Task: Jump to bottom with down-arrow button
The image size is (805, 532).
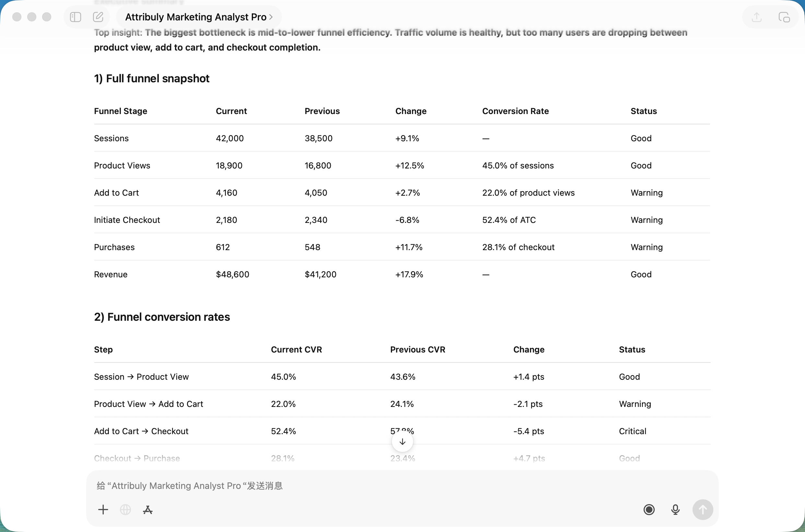Action: pyautogui.click(x=402, y=442)
